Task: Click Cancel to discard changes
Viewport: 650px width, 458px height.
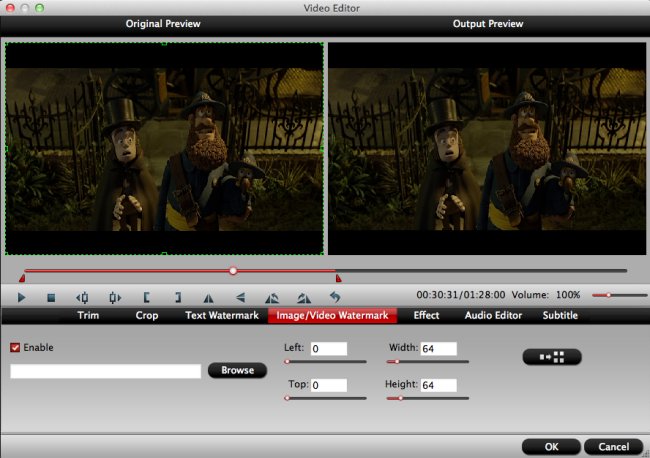Action: click(614, 446)
